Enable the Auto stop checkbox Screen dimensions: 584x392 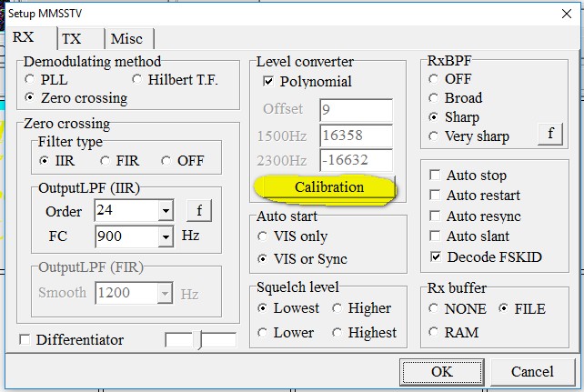436,176
